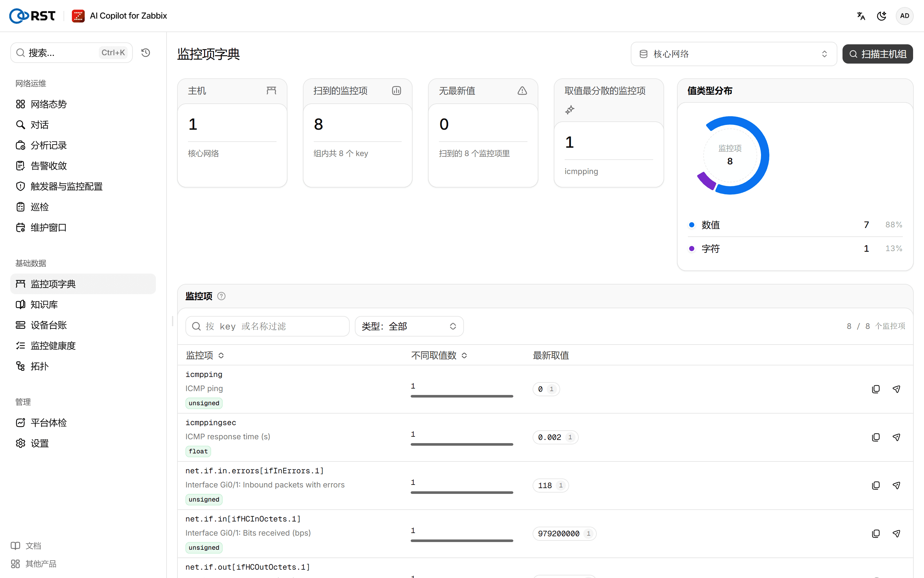Go to 监控健康度 page
Screen dimensions: 924x578
coord(83,346)
